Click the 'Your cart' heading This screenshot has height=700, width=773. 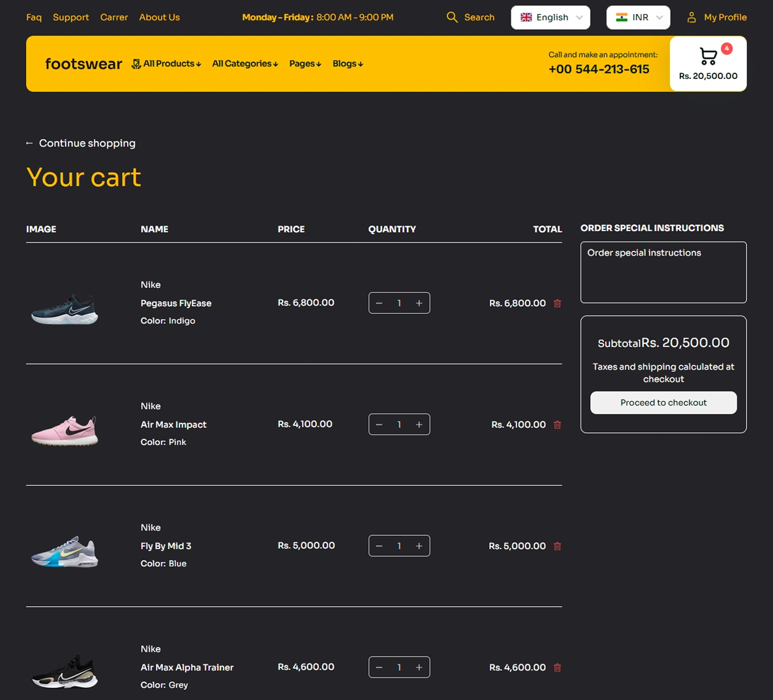coord(84,177)
